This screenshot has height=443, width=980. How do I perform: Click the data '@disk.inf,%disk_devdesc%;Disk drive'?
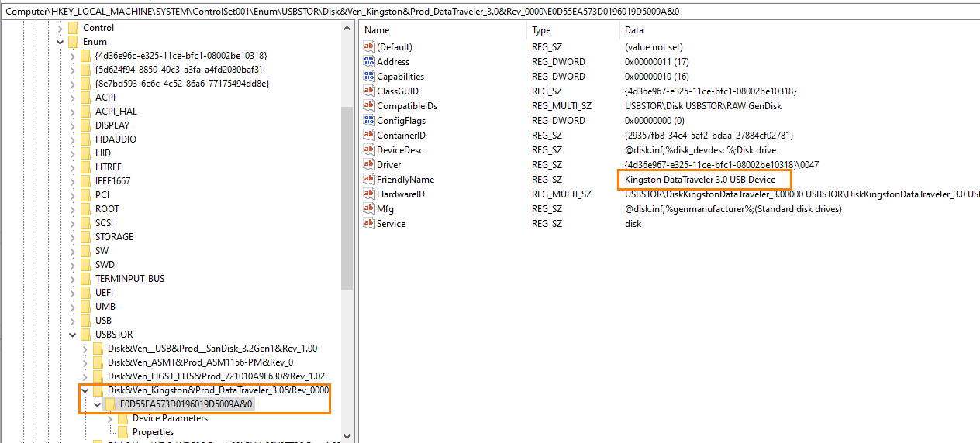tap(700, 150)
